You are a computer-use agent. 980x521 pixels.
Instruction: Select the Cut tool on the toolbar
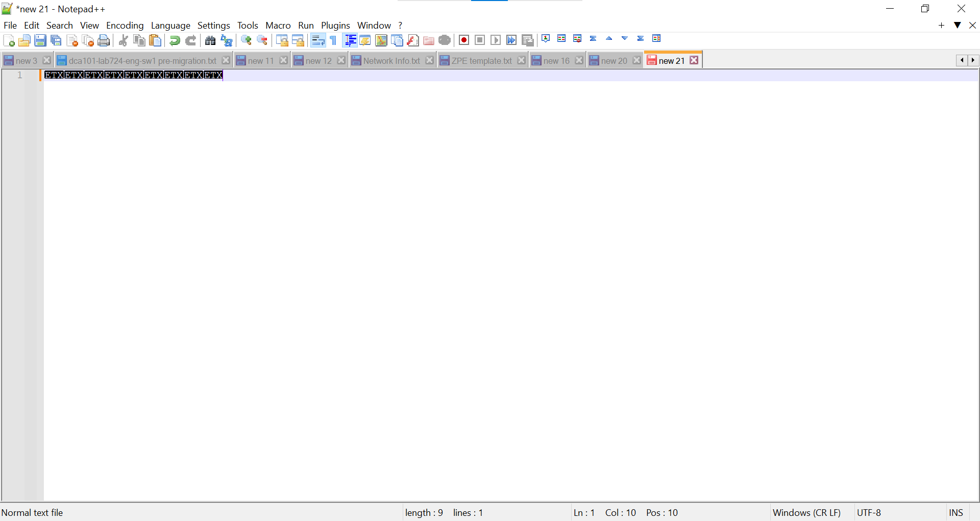(123, 40)
